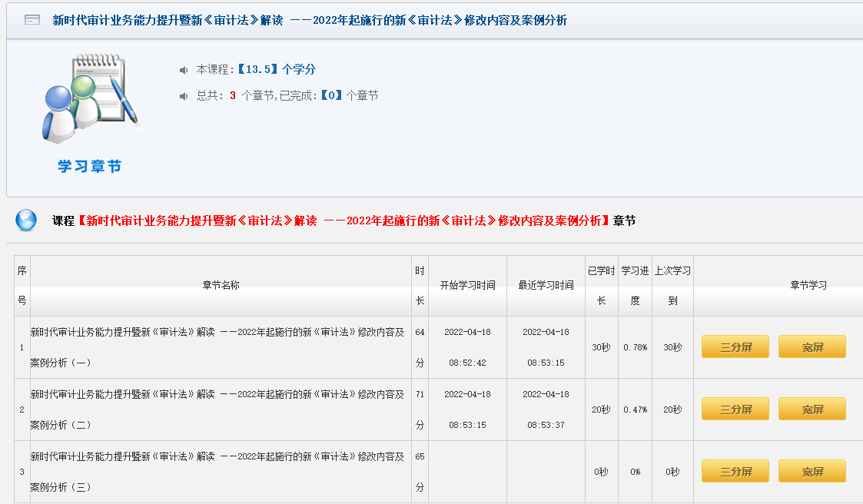Click the blue globe icon beside 课程 heading
This screenshot has height=504, width=863.
pyautogui.click(x=26, y=220)
